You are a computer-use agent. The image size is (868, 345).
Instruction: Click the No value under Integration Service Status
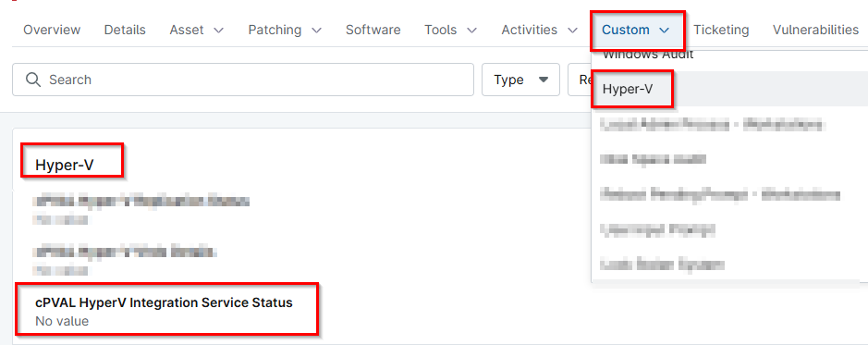[x=62, y=321]
